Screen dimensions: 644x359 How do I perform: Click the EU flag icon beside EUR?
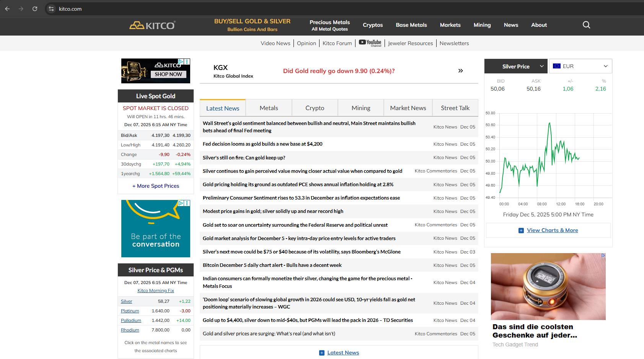pyautogui.click(x=557, y=66)
